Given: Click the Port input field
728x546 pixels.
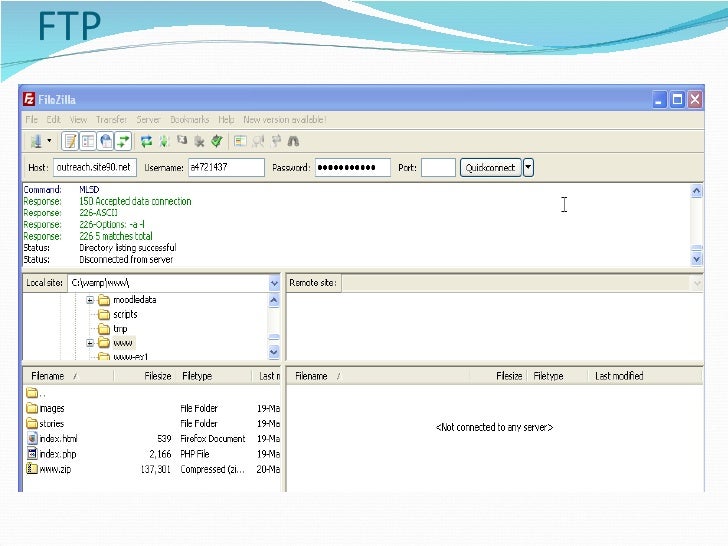Looking at the screenshot, I should (438, 167).
